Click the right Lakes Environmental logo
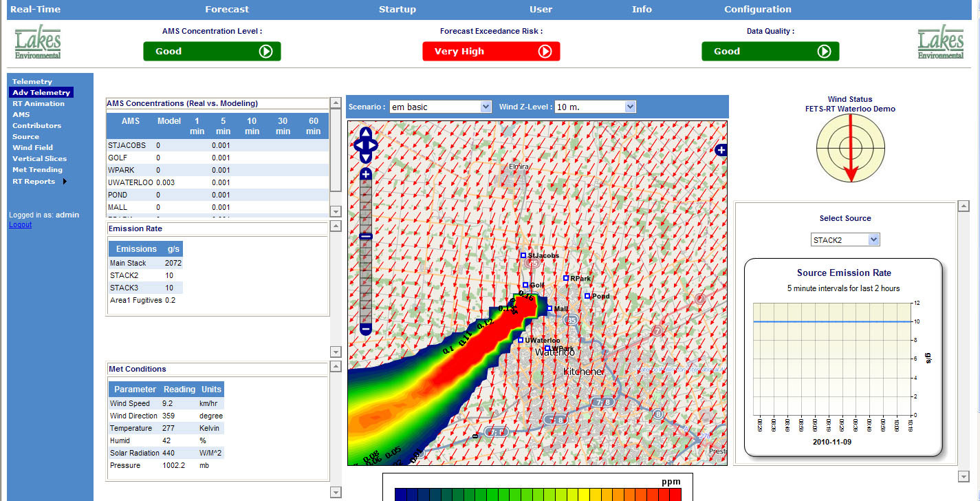This screenshot has width=980, height=501. click(941, 42)
